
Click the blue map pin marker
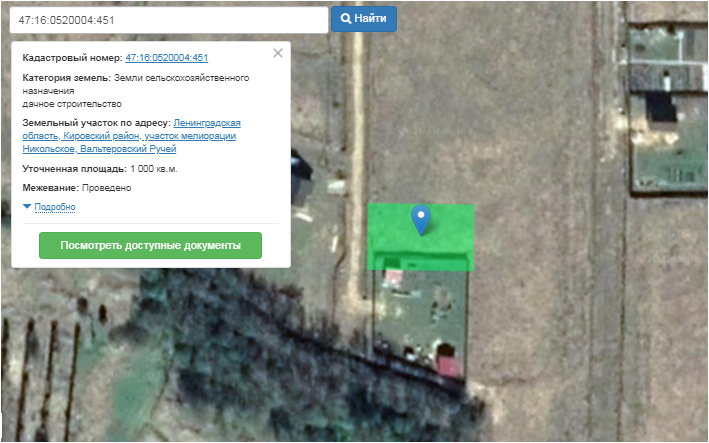(x=421, y=220)
